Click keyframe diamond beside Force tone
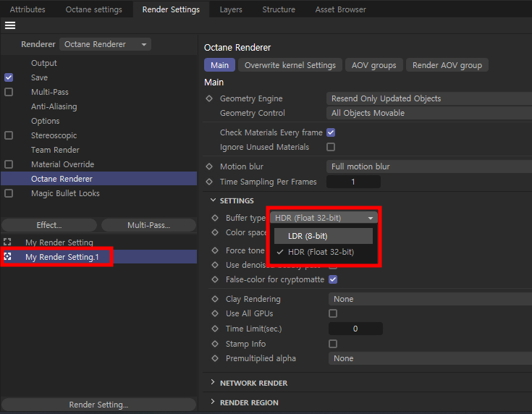This screenshot has width=532, height=414. coord(215,250)
